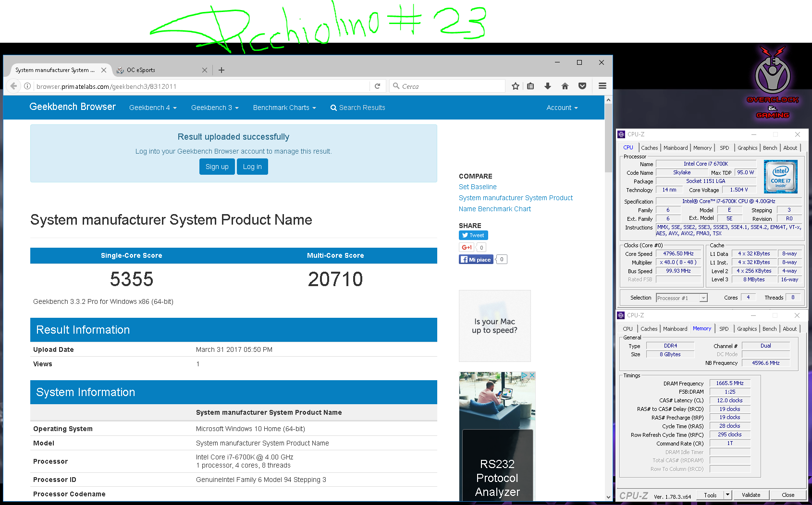This screenshot has width=812, height=505.
Task: Open the Geekbench 3 dropdown menu
Action: 215,108
